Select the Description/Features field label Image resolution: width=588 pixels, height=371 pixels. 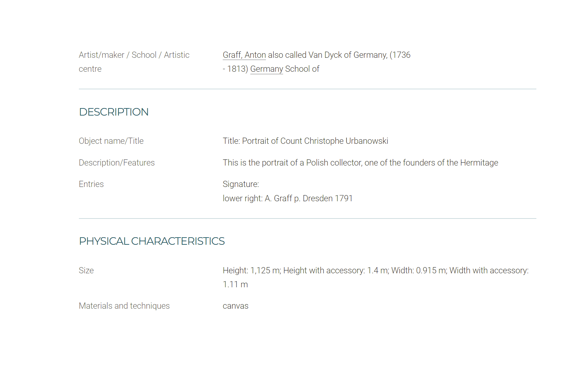click(x=117, y=163)
